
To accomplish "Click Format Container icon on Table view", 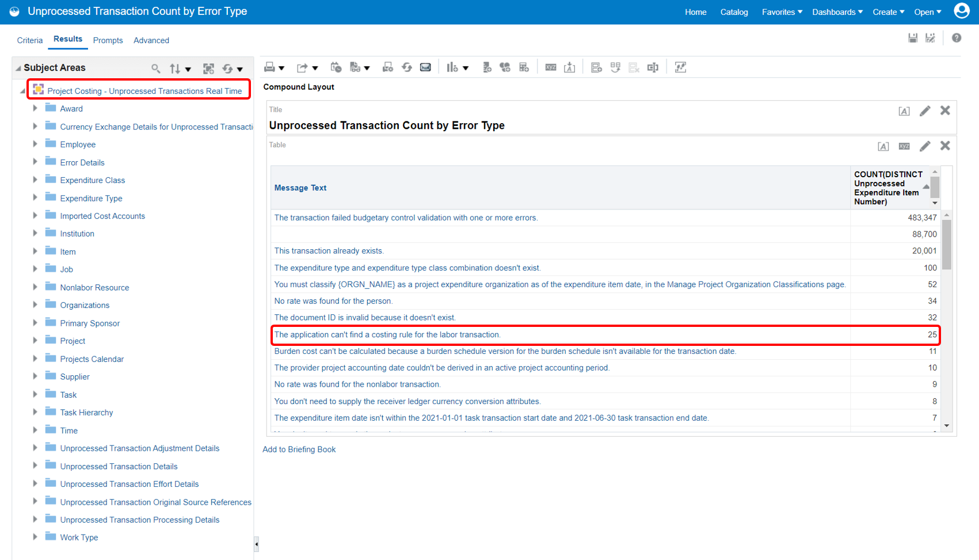I will 883,146.
